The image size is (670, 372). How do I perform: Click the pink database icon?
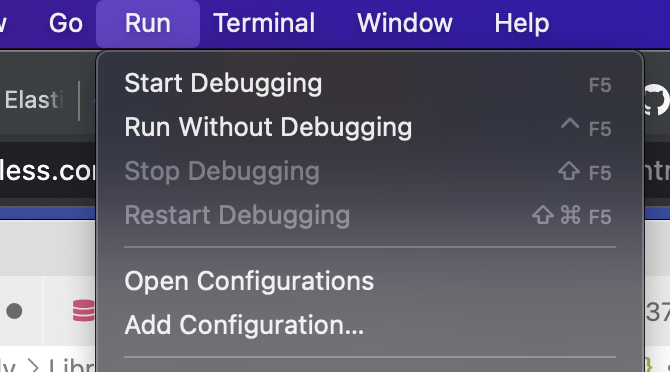click(x=84, y=310)
